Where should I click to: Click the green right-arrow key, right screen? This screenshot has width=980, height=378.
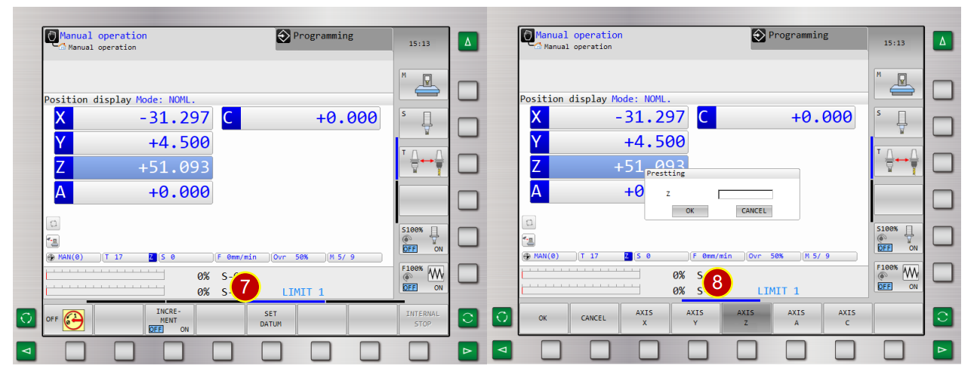point(942,350)
